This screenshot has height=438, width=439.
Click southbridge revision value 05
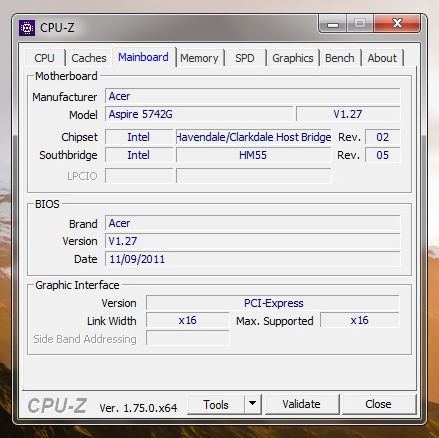point(382,155)
